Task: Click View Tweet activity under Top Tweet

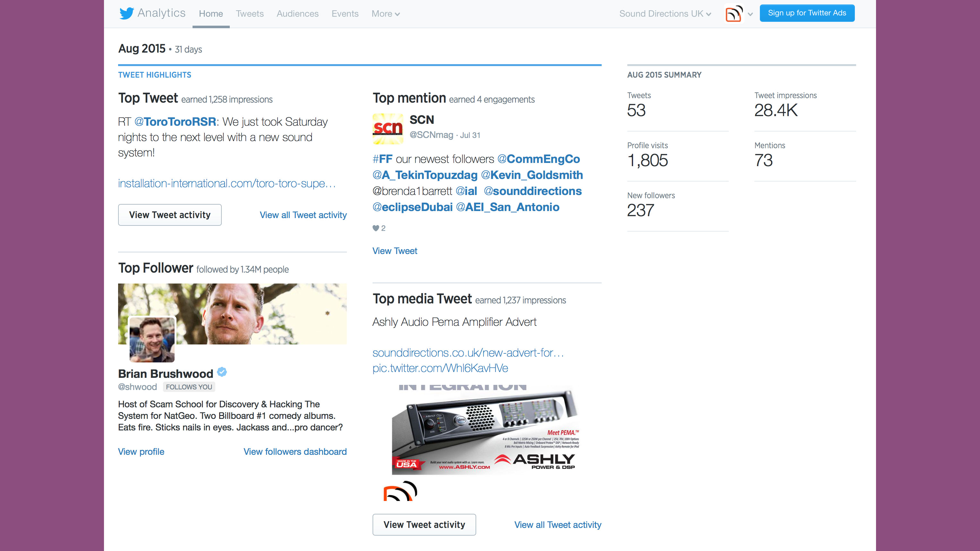Action: coord(170,215)
